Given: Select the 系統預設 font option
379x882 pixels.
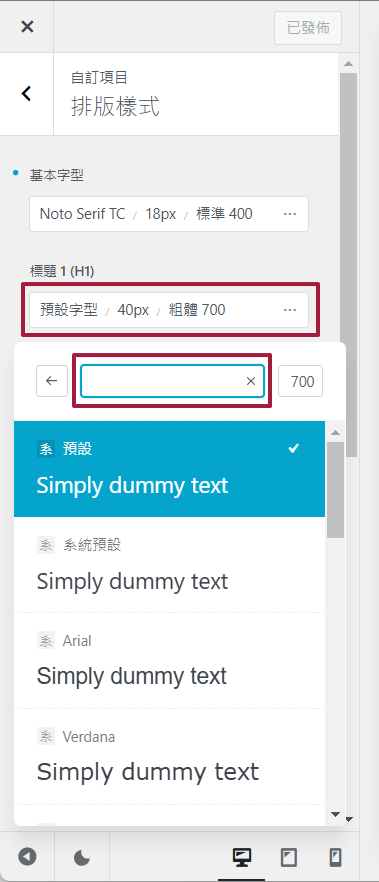Looking at the screenshot, I should pos(169,565).
